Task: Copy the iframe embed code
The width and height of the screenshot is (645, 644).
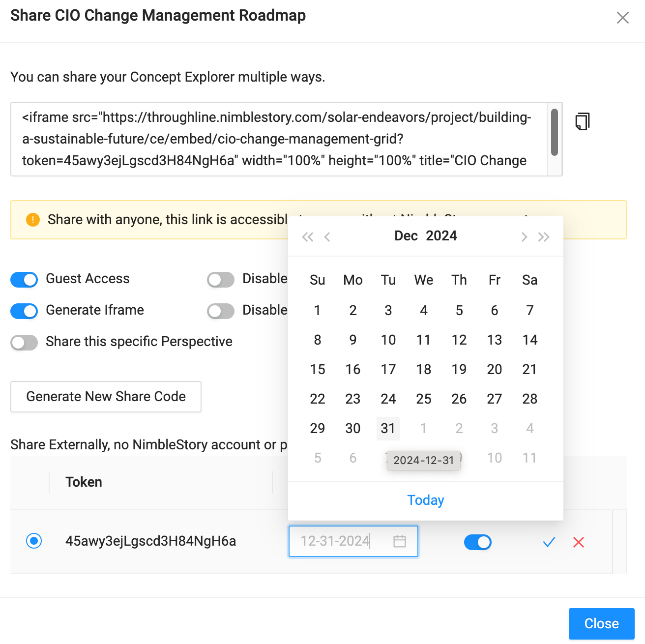Action: (x=583, y=121)
